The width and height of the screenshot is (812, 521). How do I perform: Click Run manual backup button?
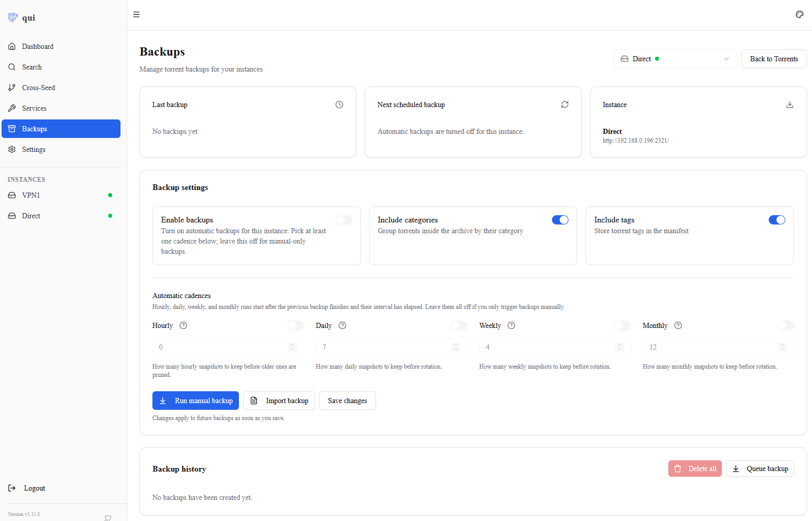[196, 401]
